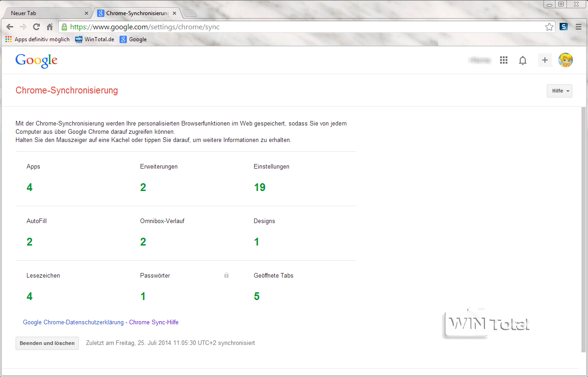
Task: Click the 'Zuletzt am Freitag' sync timestamp
Action: click(x=170, y=343)
